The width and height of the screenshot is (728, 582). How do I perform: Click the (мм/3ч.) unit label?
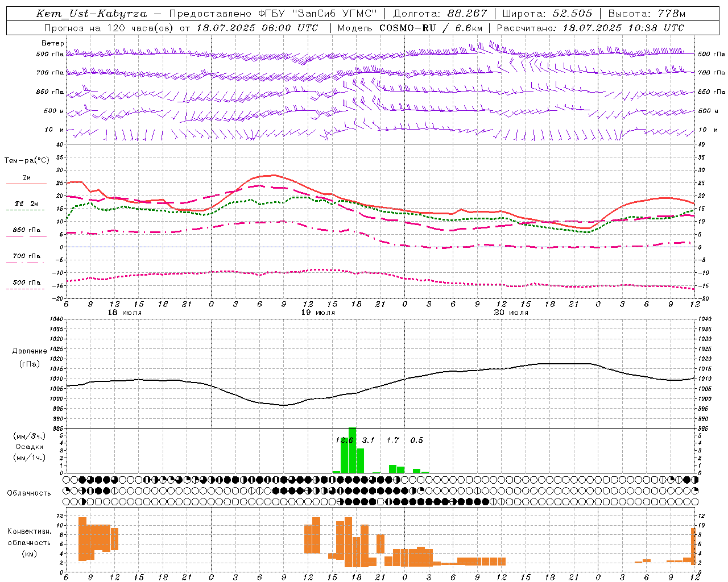coord(30,436)
